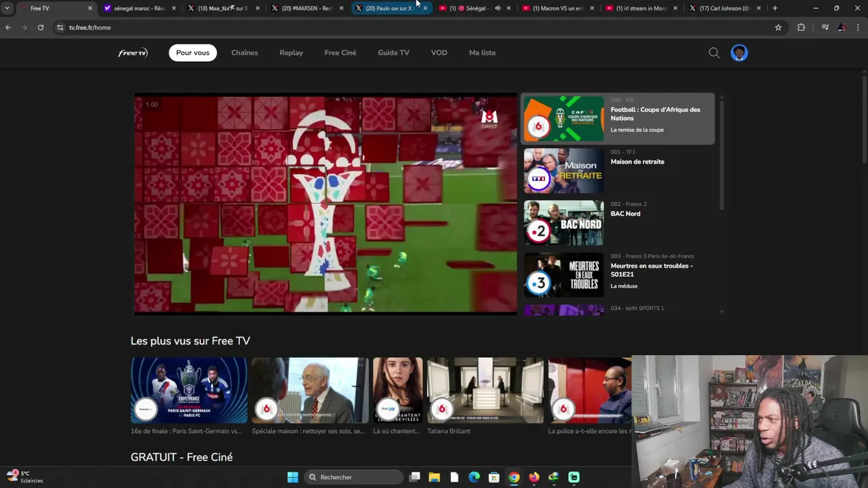Click the channel list scrollbar
The image size is (868, 488).
click(722, 155)
